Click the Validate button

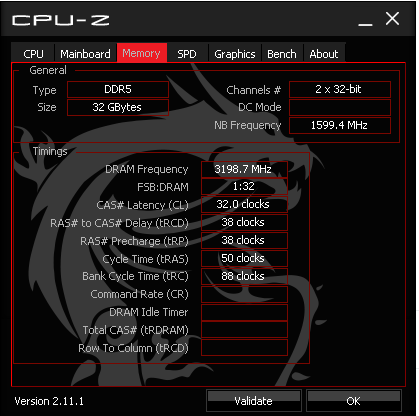point(254,401)
